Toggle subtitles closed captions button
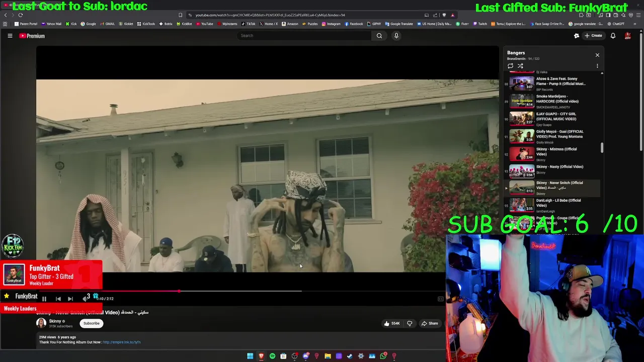The height and width of the screenshot is (362, 644). (x=441, y=299)
